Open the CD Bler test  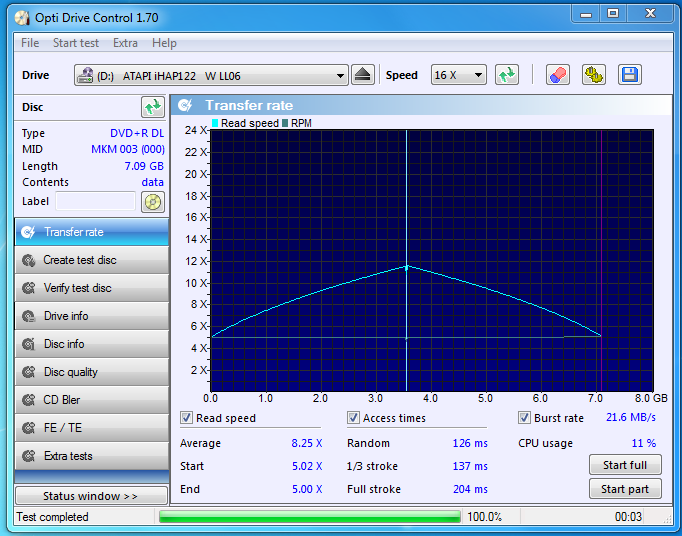tap(92, 400)
